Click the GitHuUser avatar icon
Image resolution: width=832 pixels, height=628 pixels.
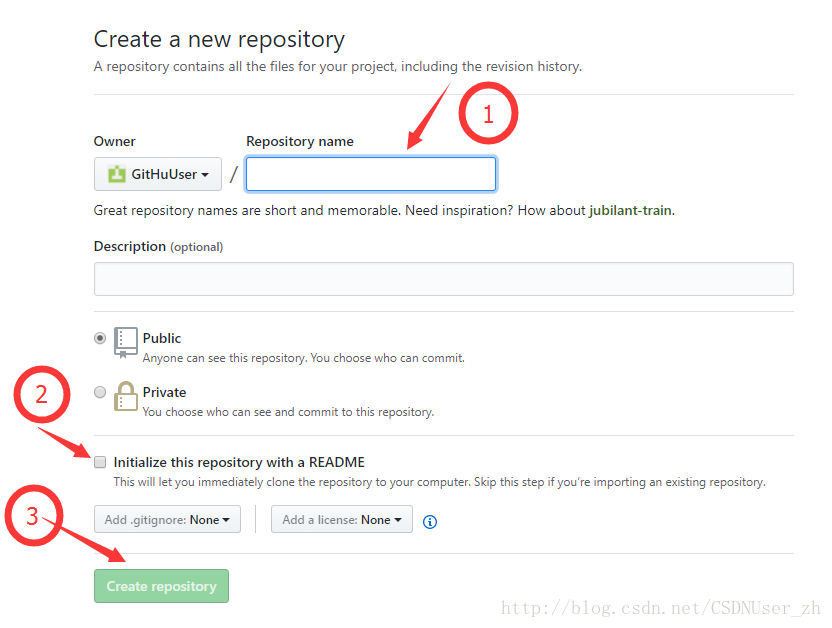117,174
